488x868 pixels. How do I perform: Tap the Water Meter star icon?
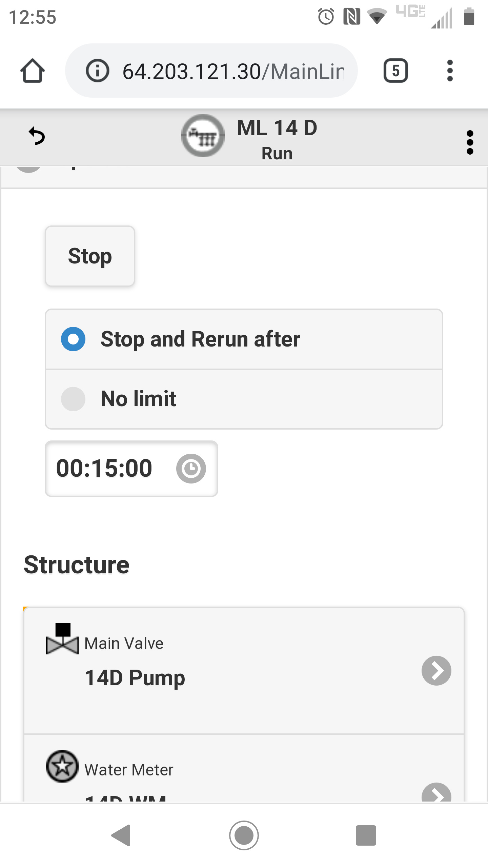62,766
